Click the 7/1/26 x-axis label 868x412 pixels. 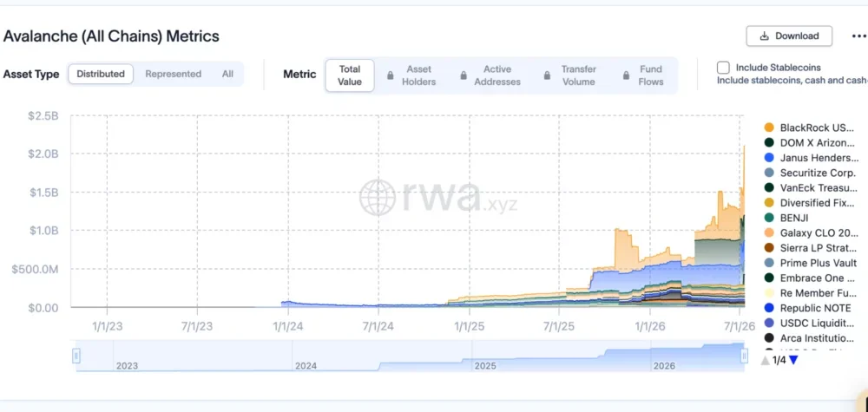tap(740, 326)
